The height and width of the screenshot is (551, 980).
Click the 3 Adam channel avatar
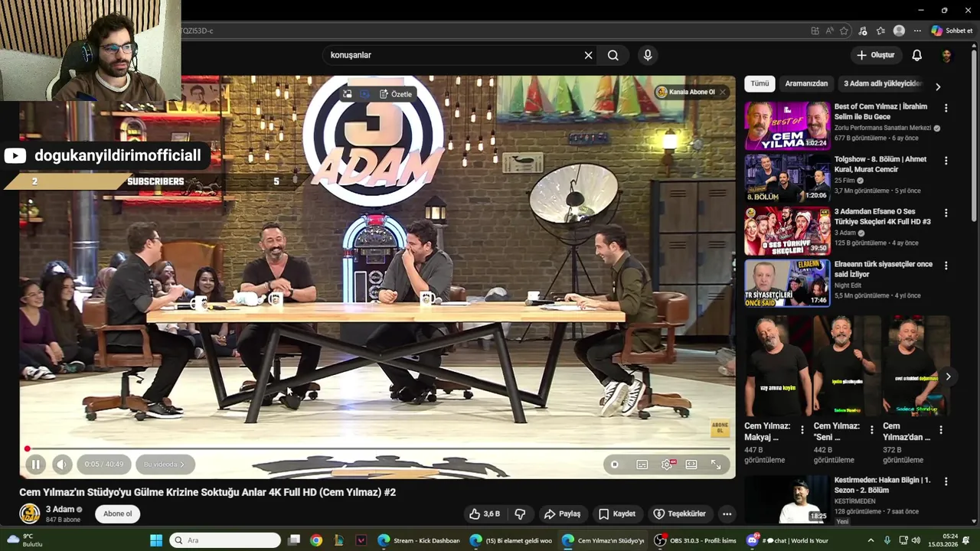click(29, 514)
